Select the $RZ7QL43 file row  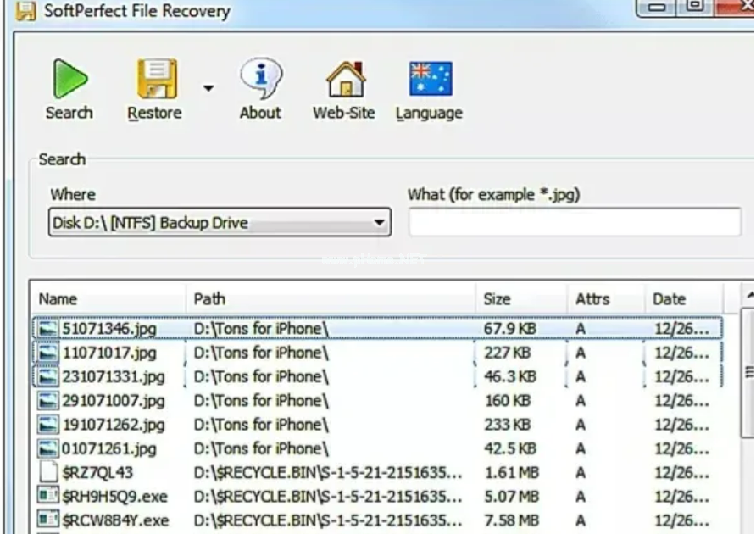click(x=377, y=473)
